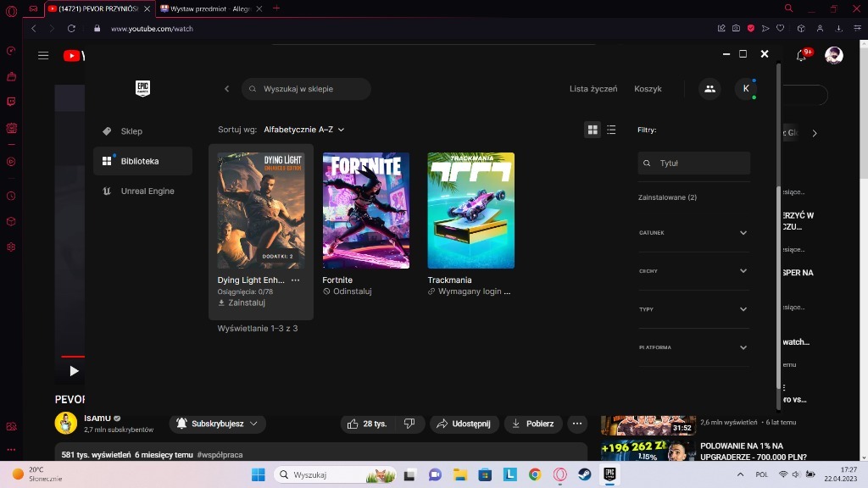The image size is (868, 488).
Task: Toggle the Zainstalowane (2) filter
Action: (x=667, y=197)
